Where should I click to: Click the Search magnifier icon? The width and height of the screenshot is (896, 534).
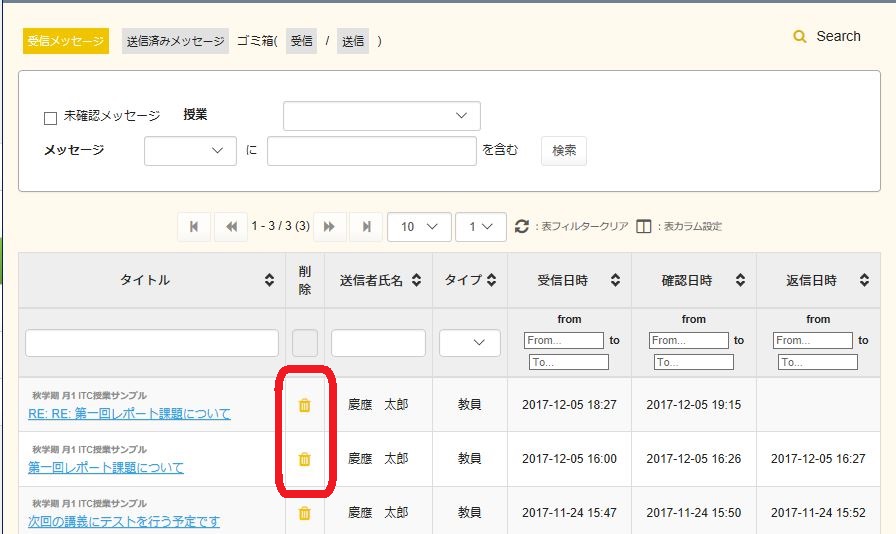tap(799, 37)
